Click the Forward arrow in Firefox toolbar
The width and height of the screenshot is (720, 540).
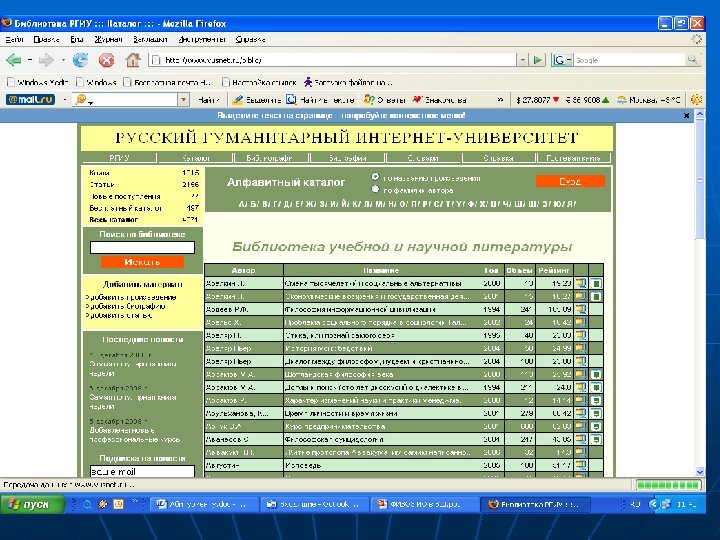click(46, 60)
